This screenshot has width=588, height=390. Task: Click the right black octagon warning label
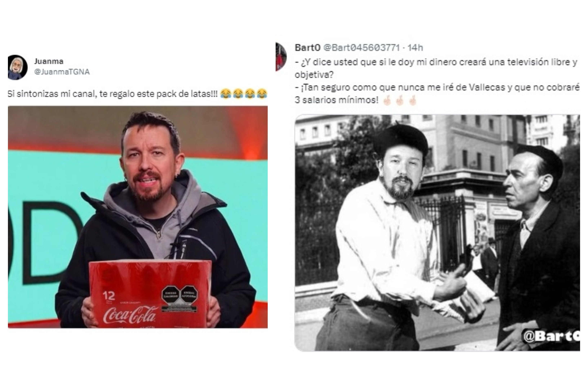189,295
